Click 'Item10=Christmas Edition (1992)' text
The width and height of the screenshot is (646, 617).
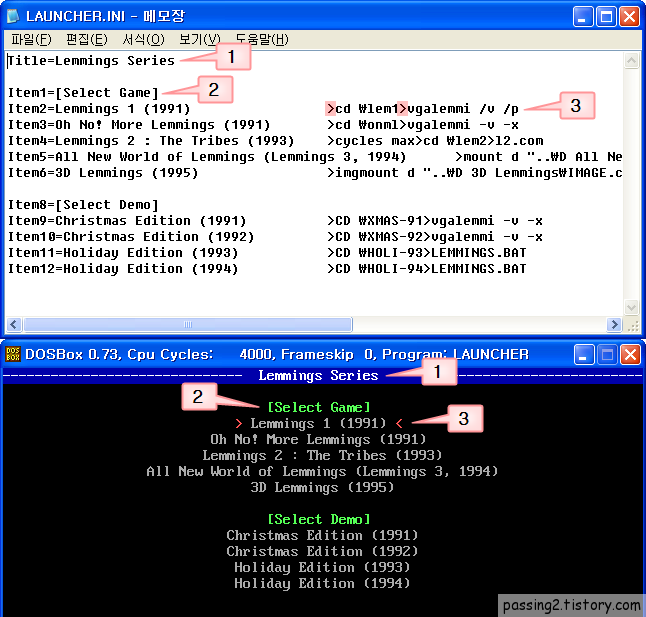pos(131,237)
